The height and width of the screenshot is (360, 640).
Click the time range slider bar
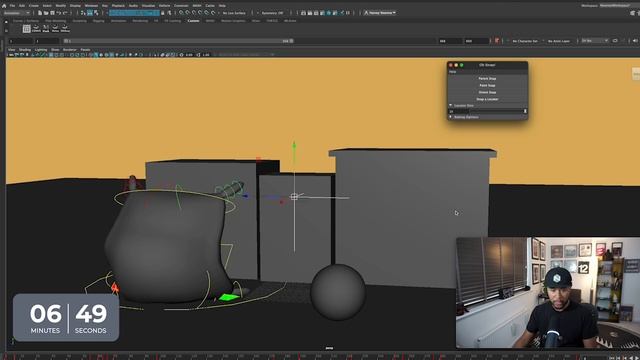pos(178,41)
